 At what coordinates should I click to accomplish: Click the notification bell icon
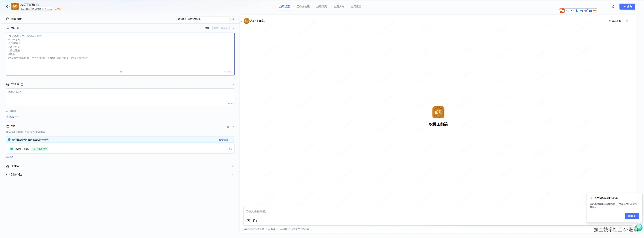[x=613, y=7]
